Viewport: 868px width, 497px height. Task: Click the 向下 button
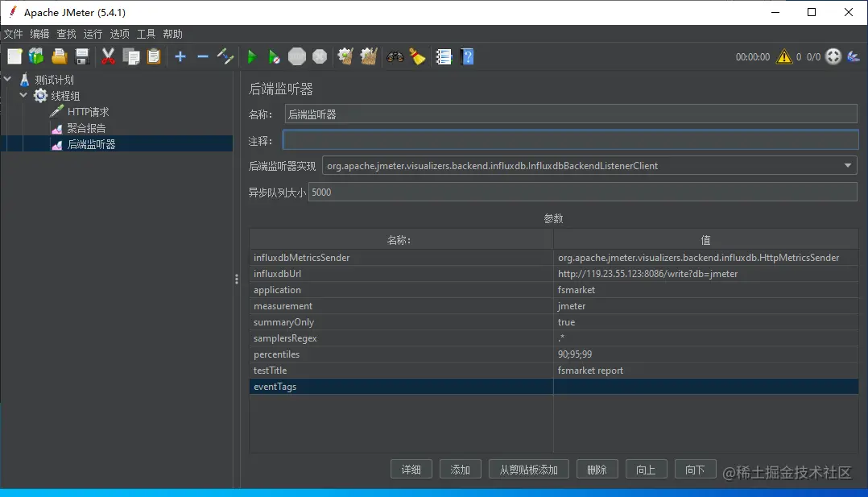click(x=696, y=470)
